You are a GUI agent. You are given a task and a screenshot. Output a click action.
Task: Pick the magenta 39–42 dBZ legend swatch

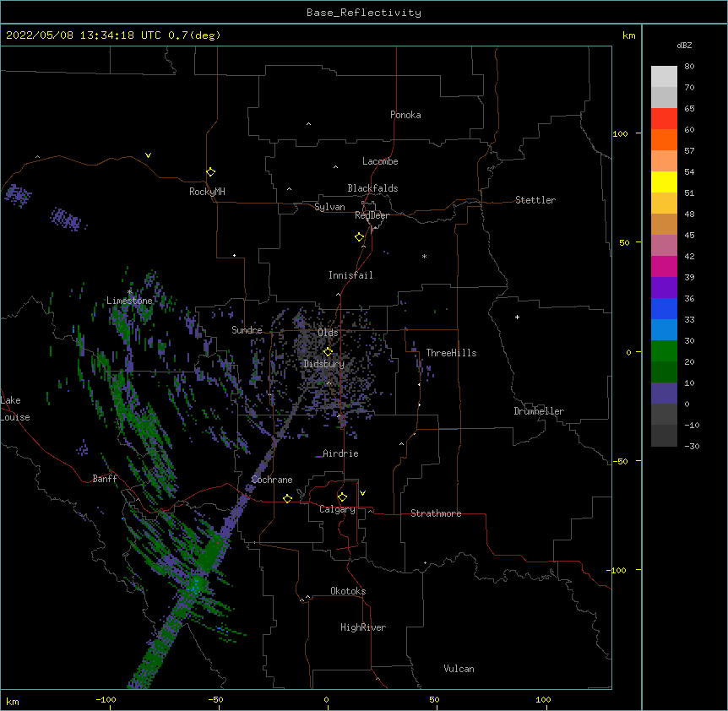click(x=664, y=266)
